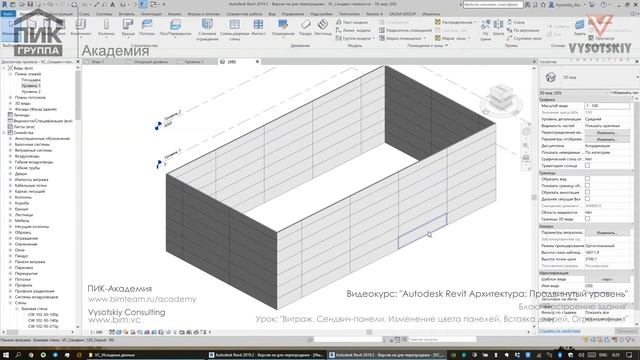Click the Text 'A' icon in quick access toolbar
This screenshot has width=640, height=360.
[x=113, y=4]
